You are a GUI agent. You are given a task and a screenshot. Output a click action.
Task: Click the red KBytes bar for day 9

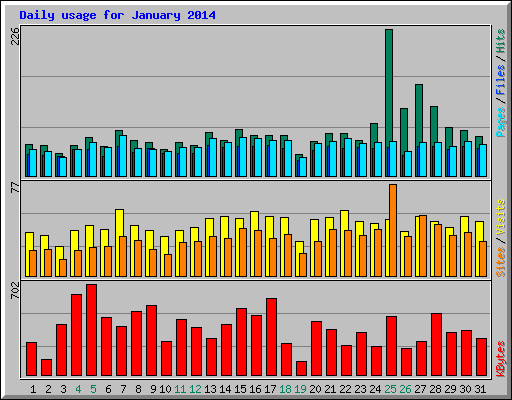coord(152,341)
